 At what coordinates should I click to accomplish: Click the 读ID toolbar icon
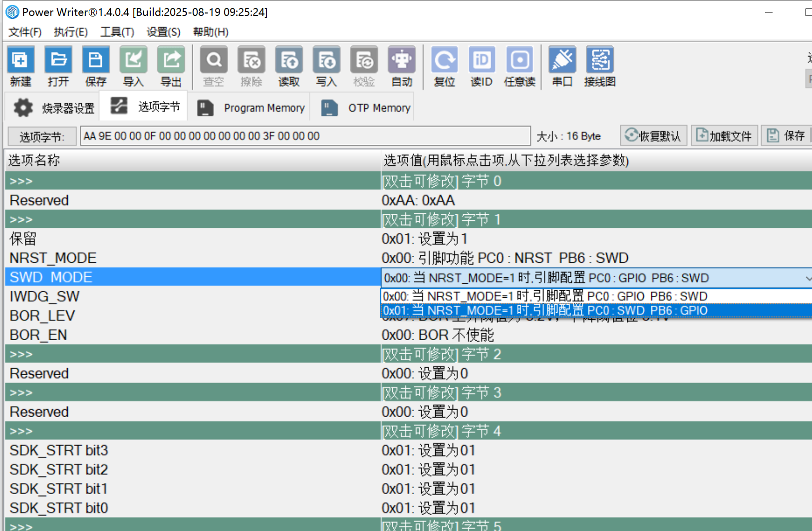pos(482,66)
